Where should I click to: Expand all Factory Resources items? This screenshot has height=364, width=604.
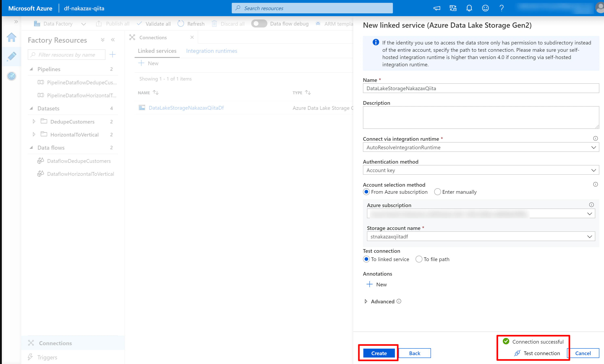coord(103,40)
